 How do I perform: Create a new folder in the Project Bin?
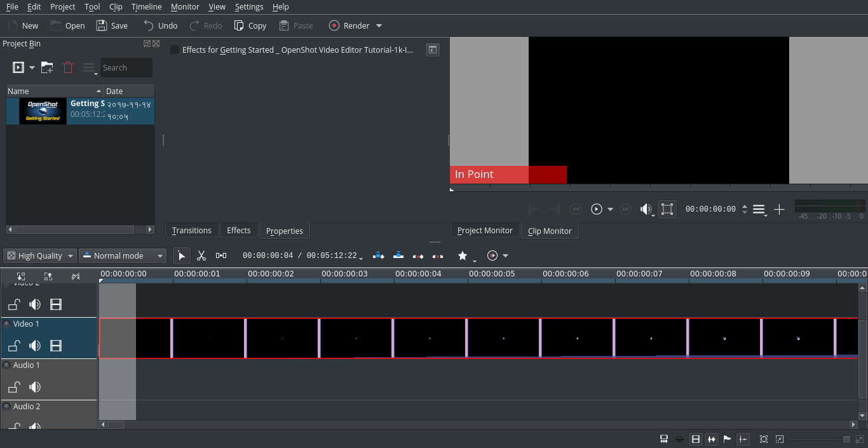tap(46, 67)
